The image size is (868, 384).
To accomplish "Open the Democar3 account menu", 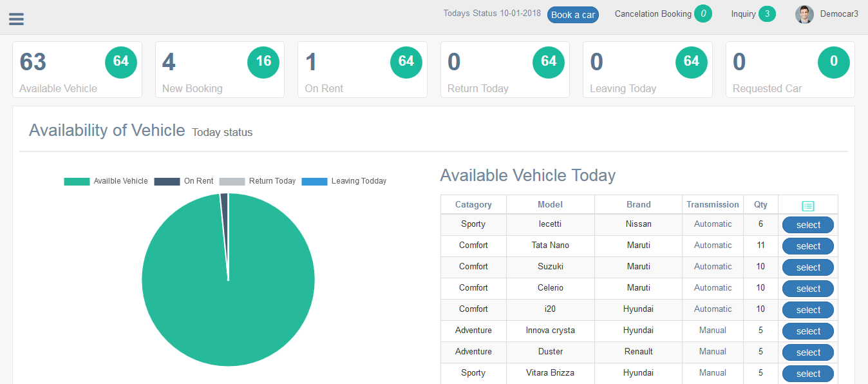I will tap(839, 14).
